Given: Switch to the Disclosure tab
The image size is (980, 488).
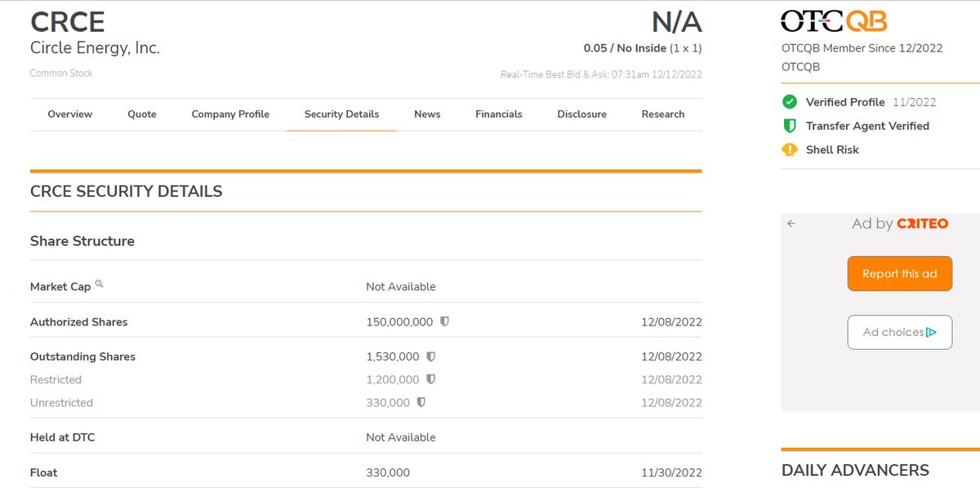Looking at the screenshot, I should [x=581, y=114].
